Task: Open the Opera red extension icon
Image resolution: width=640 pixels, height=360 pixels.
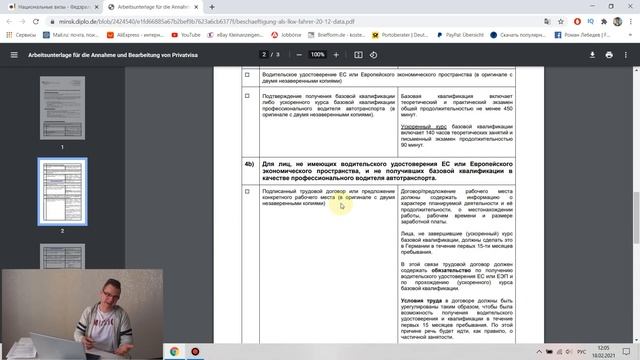Action: pos(577,22)
